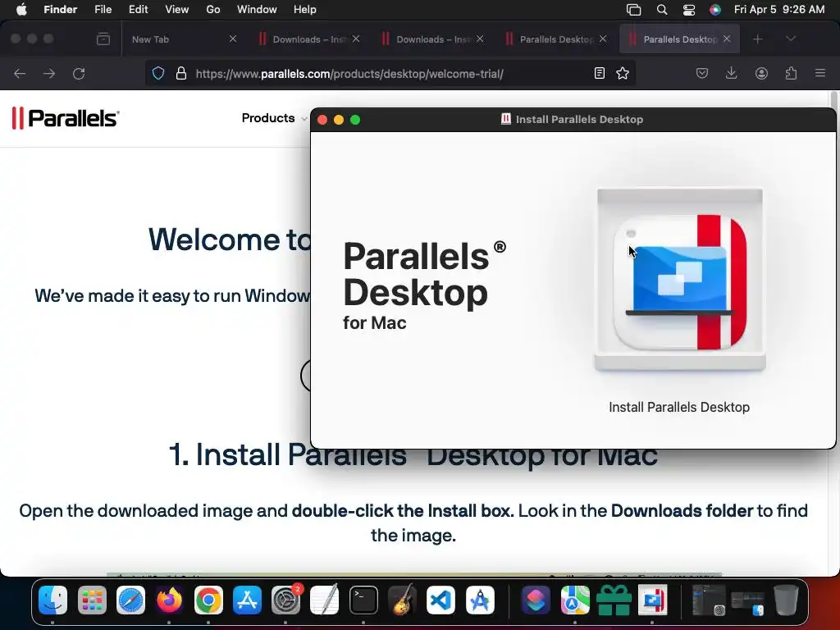The width and height of the screenshot is (840, 630).
Task: Open System Settings from the Dock
Action: pyautogui.click(x=286, y=600)
